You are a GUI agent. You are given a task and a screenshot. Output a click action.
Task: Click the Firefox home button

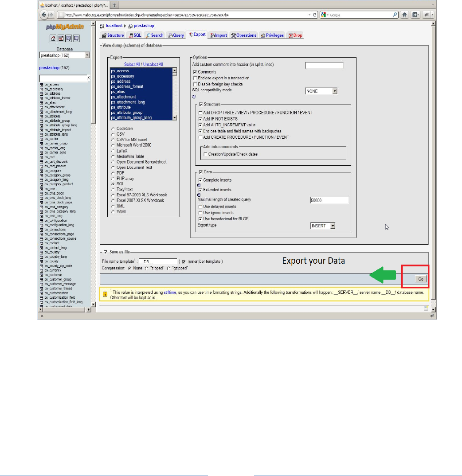(x=404, y=15)
